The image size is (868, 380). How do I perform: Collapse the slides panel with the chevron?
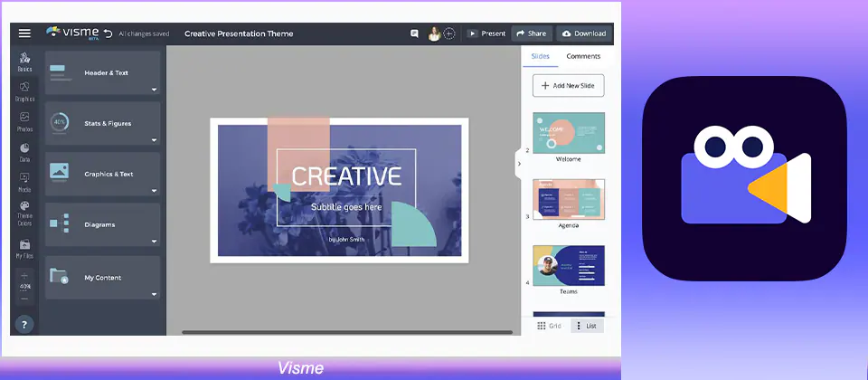519,164
